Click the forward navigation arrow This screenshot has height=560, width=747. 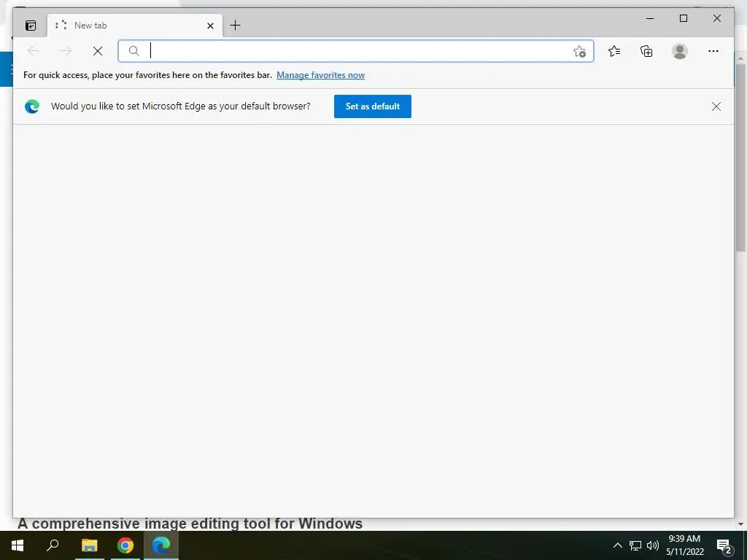click(x=65, y=51)
